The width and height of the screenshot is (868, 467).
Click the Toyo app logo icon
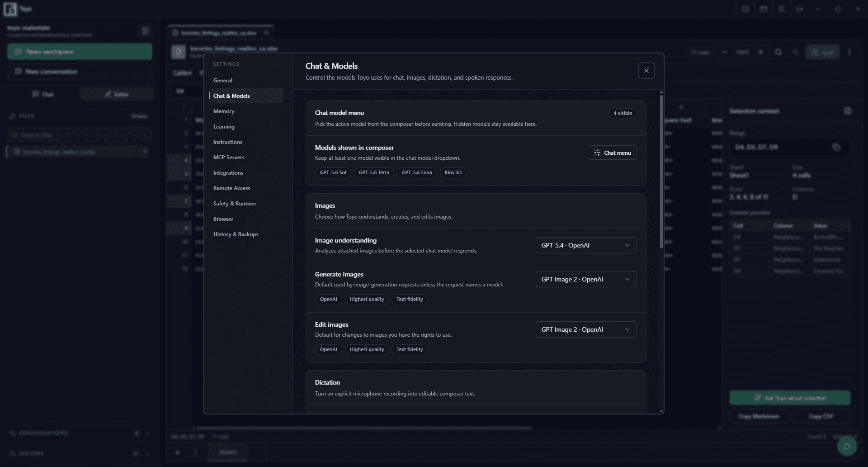[10, 9]
